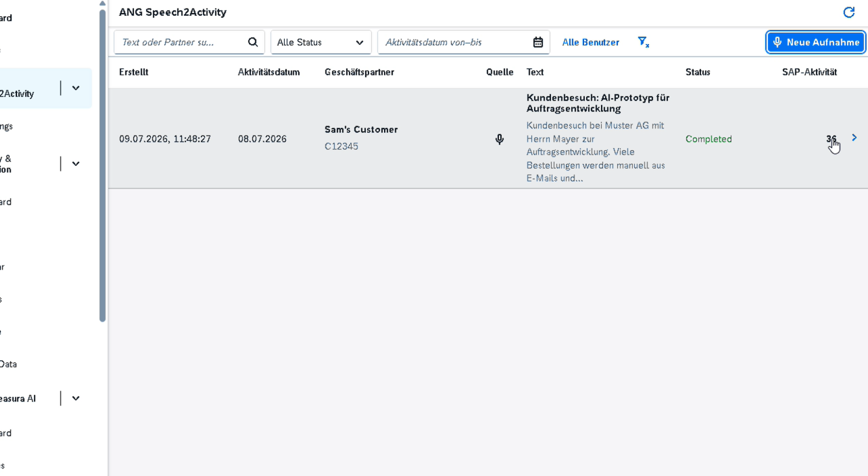Click the partner number C12345
Viewport: 868px width, 476px height.
coord(341,146)
